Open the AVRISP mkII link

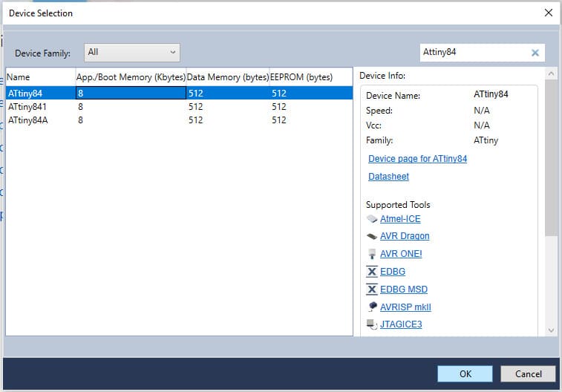pos(405,307)
